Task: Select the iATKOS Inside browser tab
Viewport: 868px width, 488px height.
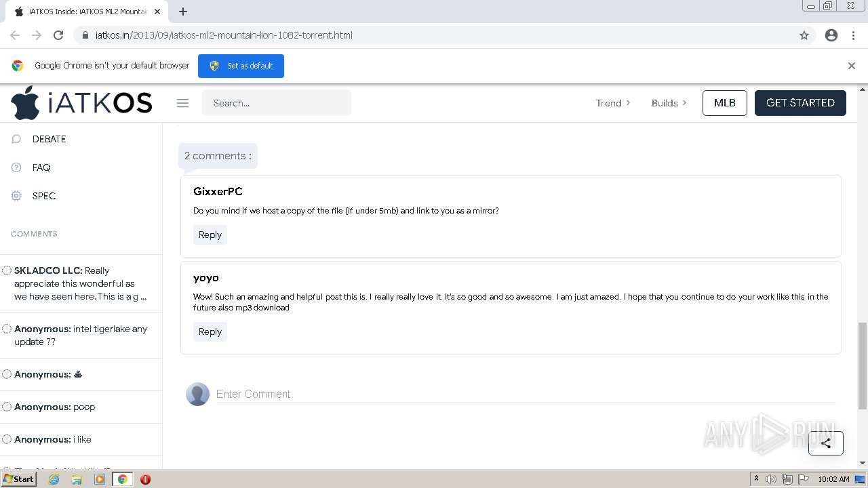Action: tap(87, 12)
